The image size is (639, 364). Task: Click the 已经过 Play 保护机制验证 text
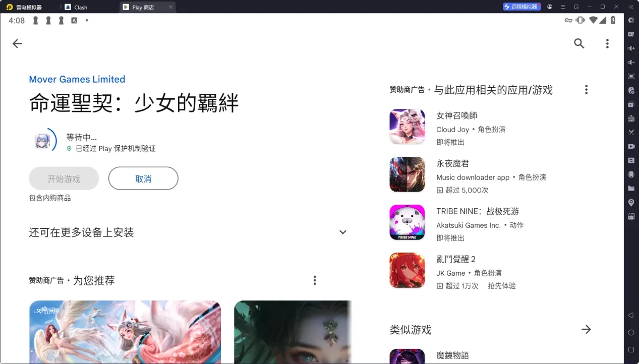click(115, 149)
